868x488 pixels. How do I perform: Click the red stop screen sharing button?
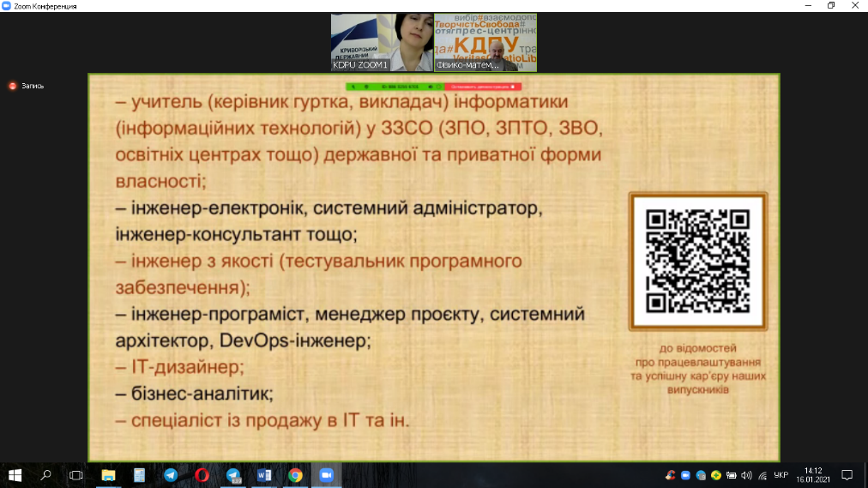point(483,87)
